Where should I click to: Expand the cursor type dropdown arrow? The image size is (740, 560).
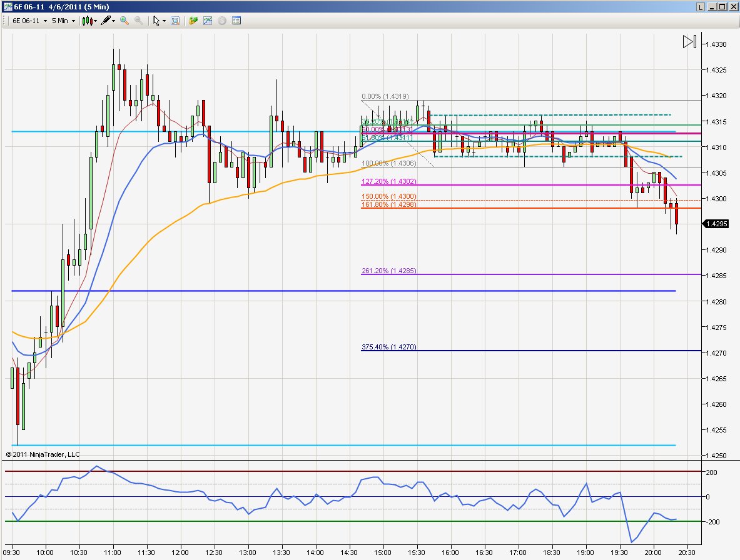point(164,21)
